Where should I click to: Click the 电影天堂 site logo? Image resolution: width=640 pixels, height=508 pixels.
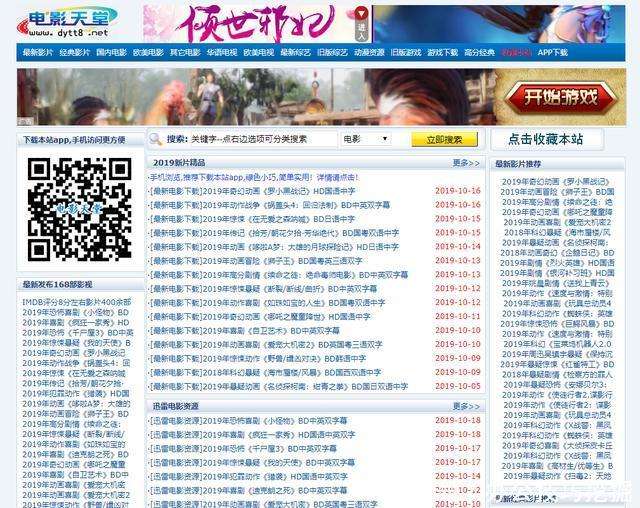click(67, 22)
